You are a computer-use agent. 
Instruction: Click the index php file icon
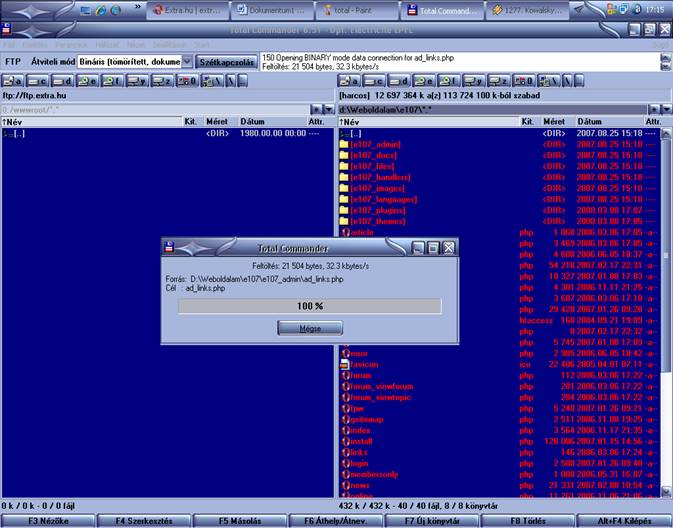345,430
